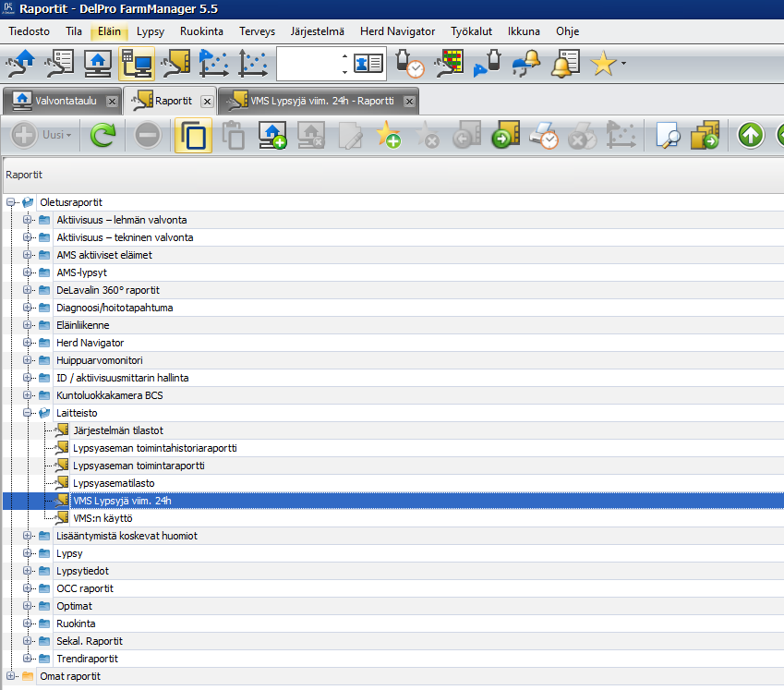Click the import report green arrow icon
The width and height of the screenshot is (784, 690).
[x=505, y=135]
